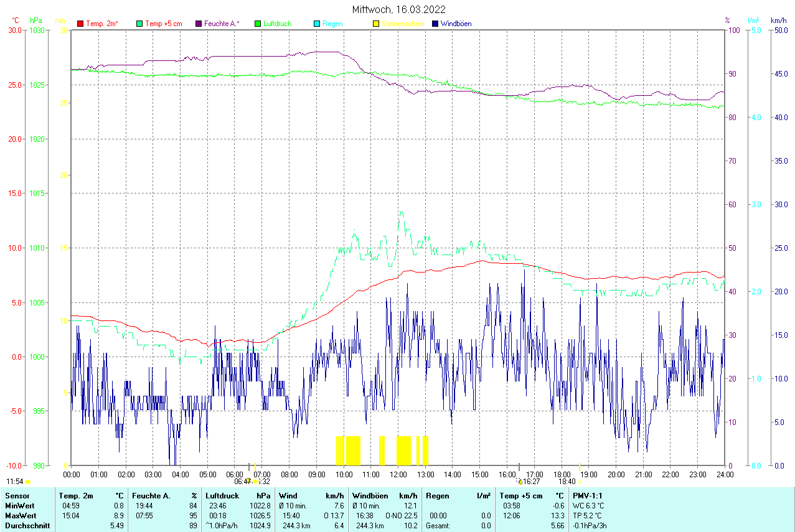Viewport: 795px width, 532px height.
Task: Select the 'Temp. 2m*' legend label
Action: point(102,24)
